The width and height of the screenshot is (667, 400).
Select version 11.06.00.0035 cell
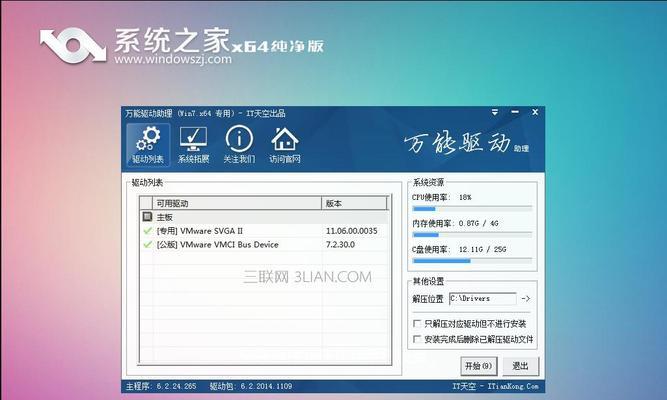tap(351, 231)
